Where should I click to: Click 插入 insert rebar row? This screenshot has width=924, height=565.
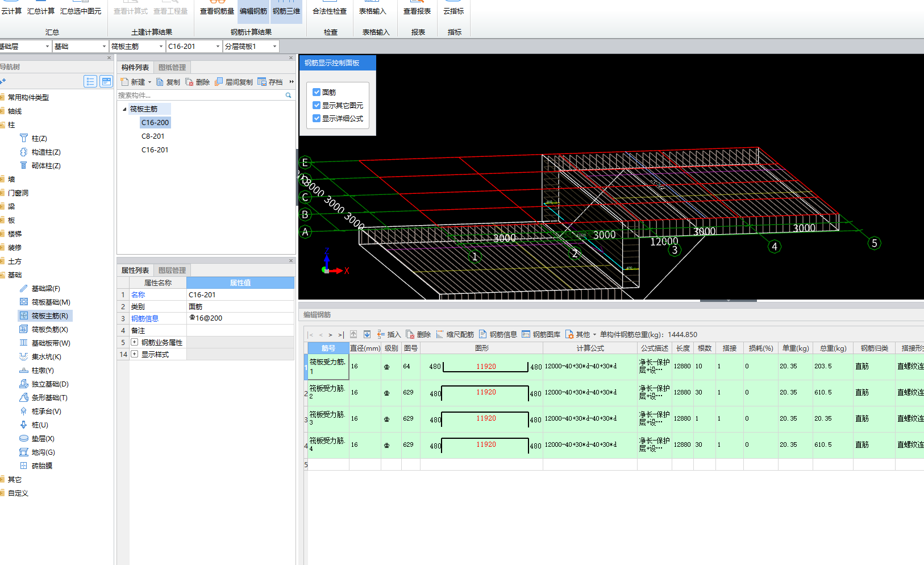389,334
